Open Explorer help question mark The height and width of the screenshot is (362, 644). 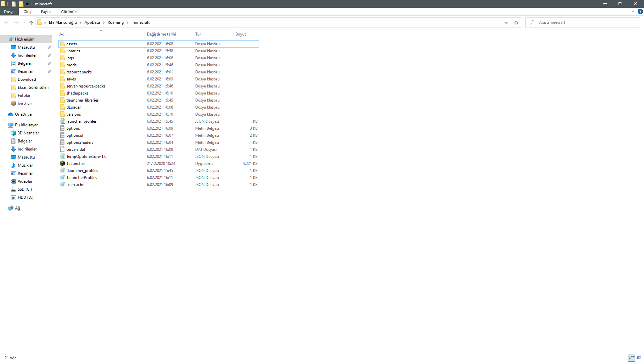[x=640, y=11]
